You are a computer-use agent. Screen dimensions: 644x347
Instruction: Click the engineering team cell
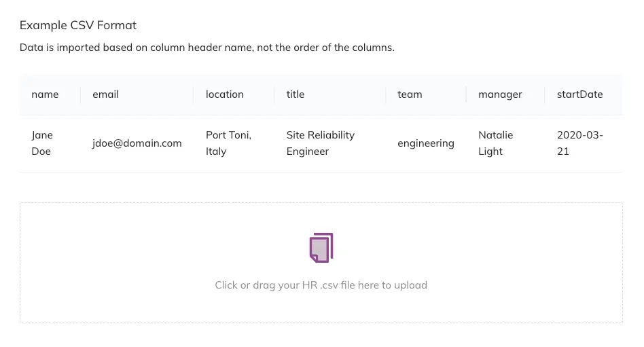[426, 143]
